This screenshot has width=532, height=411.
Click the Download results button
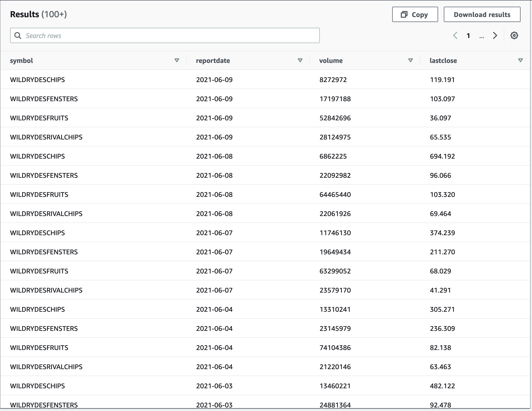[482, 15]
